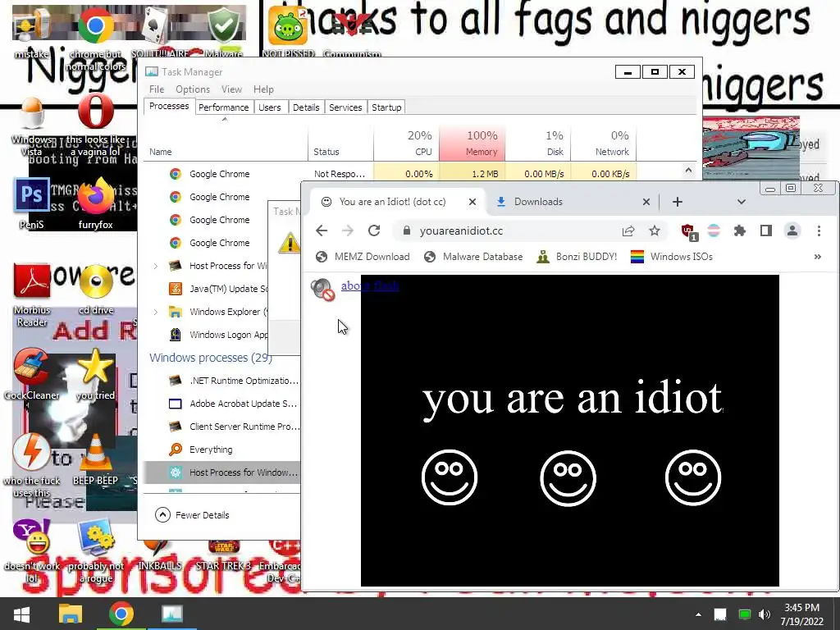Collapse Task Manager with Fewer Details
Screen dimensions: 840x630
click(192, 515)
